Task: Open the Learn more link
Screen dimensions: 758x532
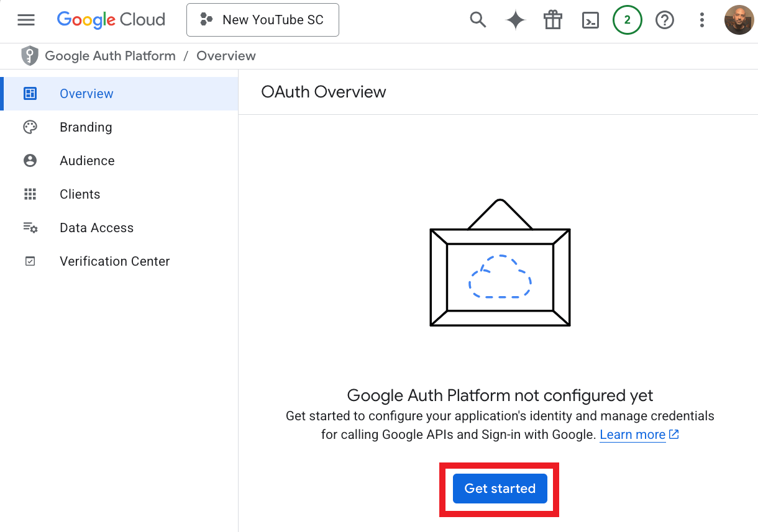Action: (x=632, y=435)
